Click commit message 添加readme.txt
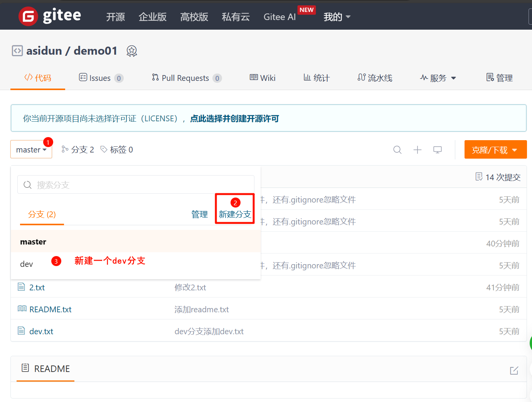Screen dimensions: 532x402 [202, 309]
